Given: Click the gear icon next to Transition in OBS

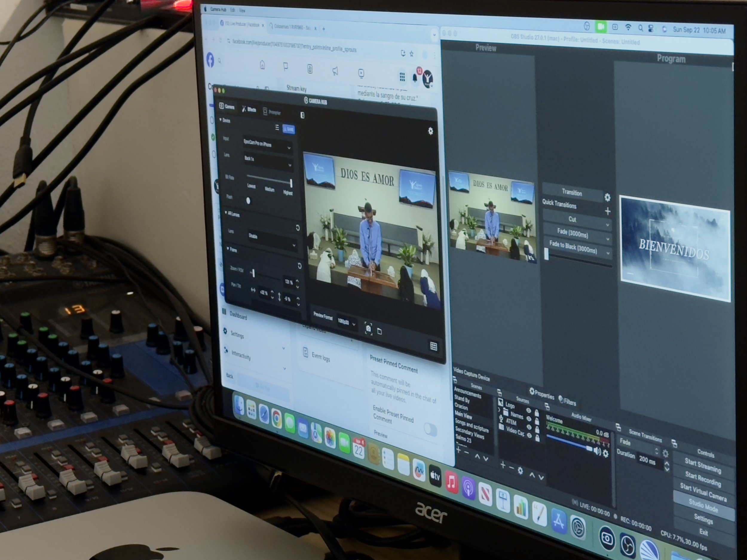Looking at the screenshot, I should (x=607, y=197).
